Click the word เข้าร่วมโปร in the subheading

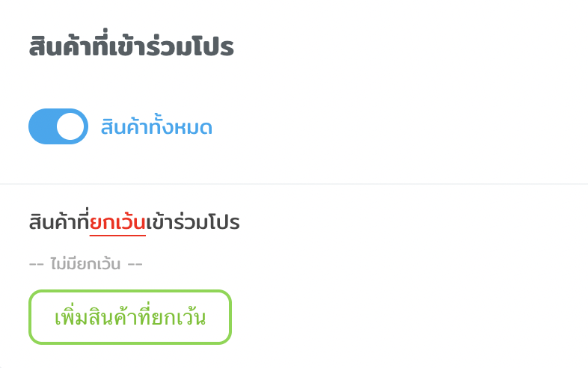pyautogui.click(x=193, y=222)
